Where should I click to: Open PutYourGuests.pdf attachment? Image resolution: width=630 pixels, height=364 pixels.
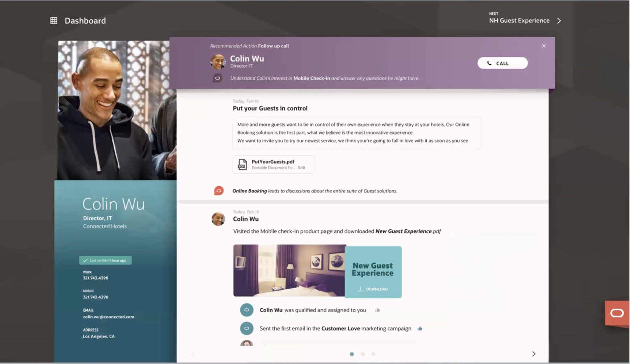tap(273, 165)
